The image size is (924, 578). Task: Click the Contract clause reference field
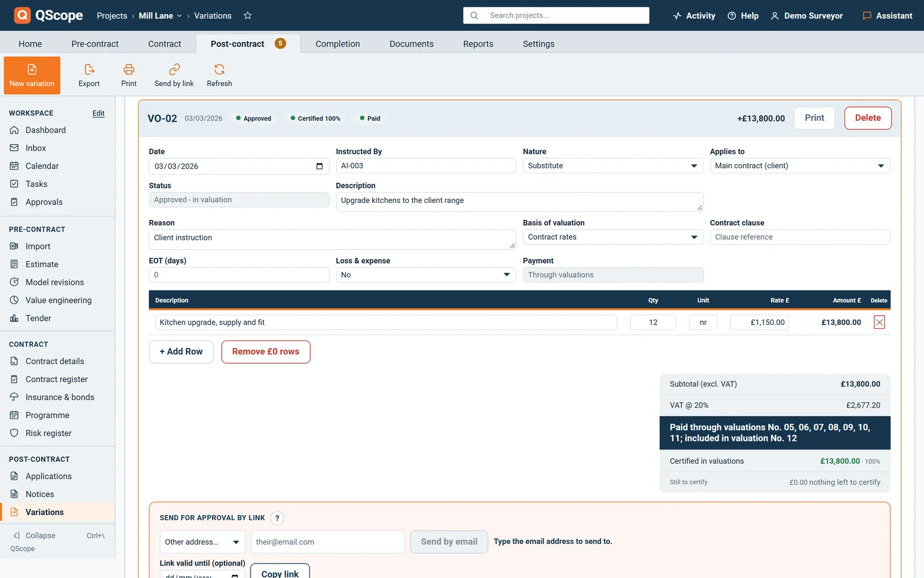(x=800, y=237)
